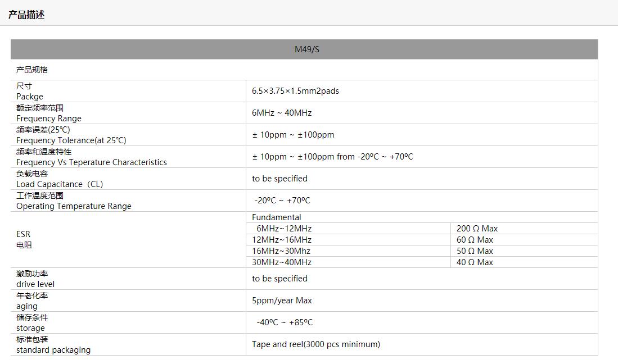Click the Operating Temperature Range label
This screenshot has height=364, width=618.
(74, 206)
